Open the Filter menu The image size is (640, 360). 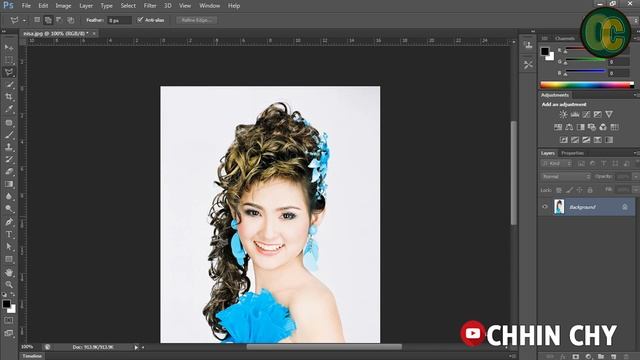coord(150,6)
